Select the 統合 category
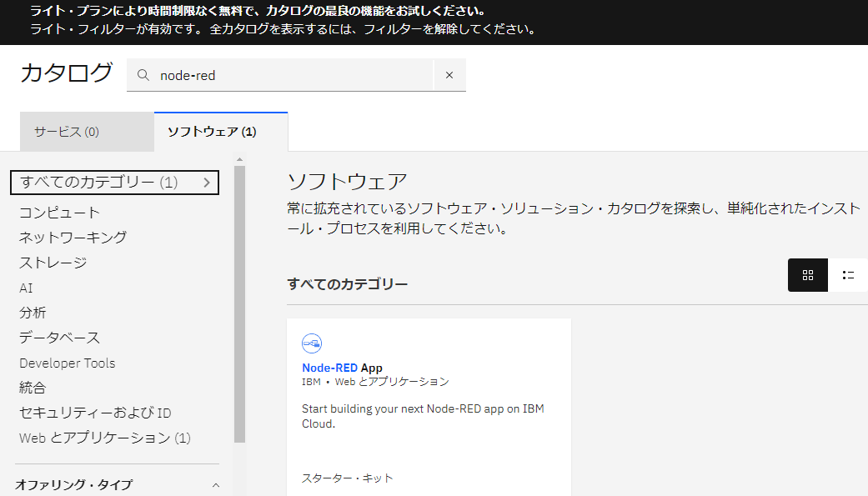Image resolution: width=868 pixels, height=496 pixels. click(33, 388)
